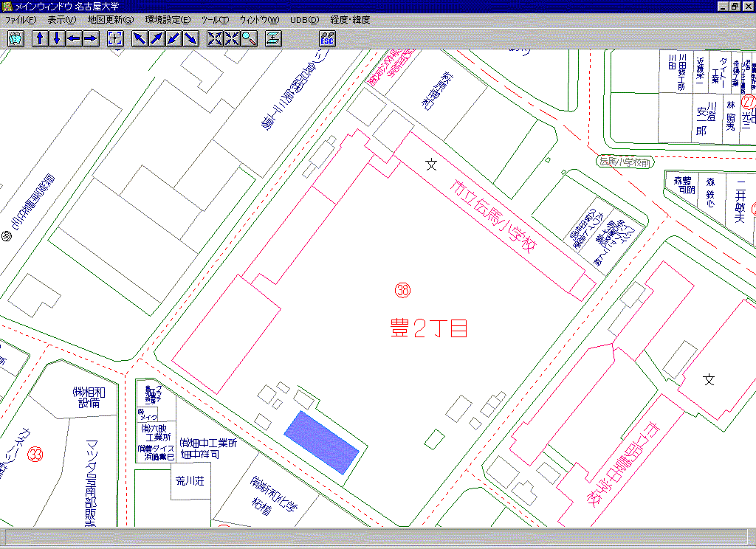The width and height of the screenshot is (756, 549).
Task: Click the stacked layers toolbar icon
Action: (x=273, y=39)
